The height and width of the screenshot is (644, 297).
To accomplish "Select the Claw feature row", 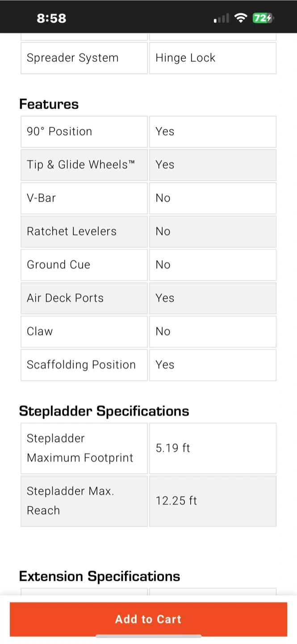I will tap(148, 331).
